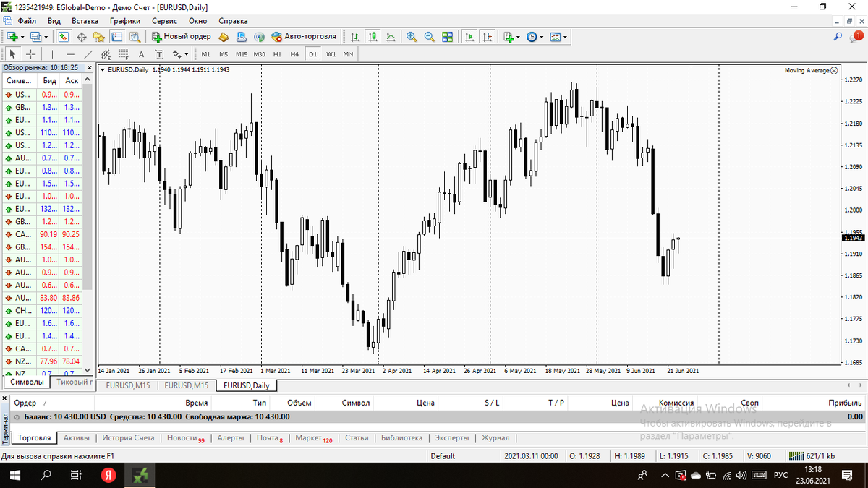This screenshot has width=868, height=488.
Task: Draw a horizontal line tool
Action: tap(70, 54)
